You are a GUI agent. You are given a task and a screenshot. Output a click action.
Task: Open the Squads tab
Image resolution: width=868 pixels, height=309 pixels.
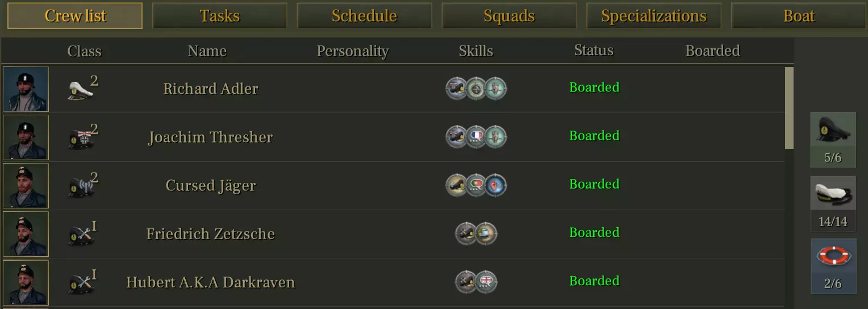tap(509, 16)
